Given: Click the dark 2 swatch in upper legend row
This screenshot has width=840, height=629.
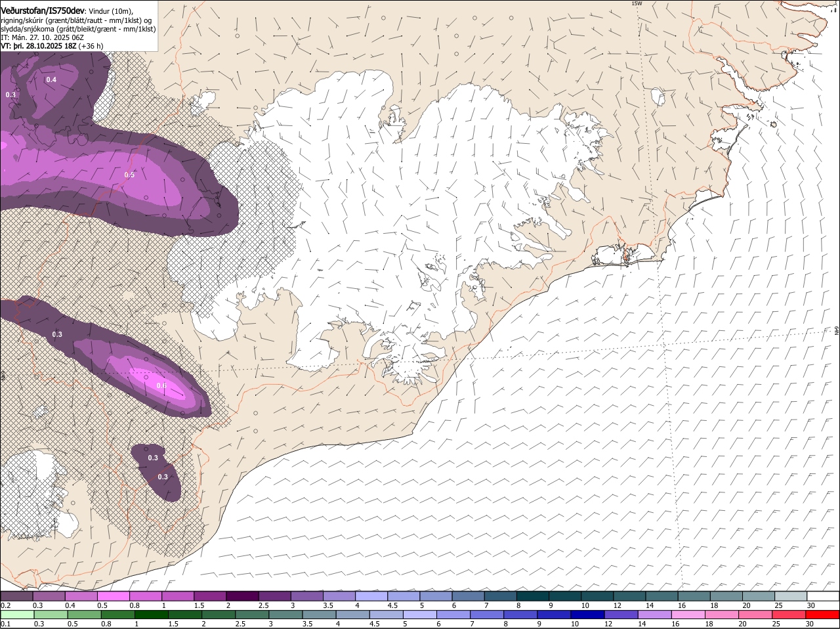Looking at the screenshot, I should click(241, 596).
